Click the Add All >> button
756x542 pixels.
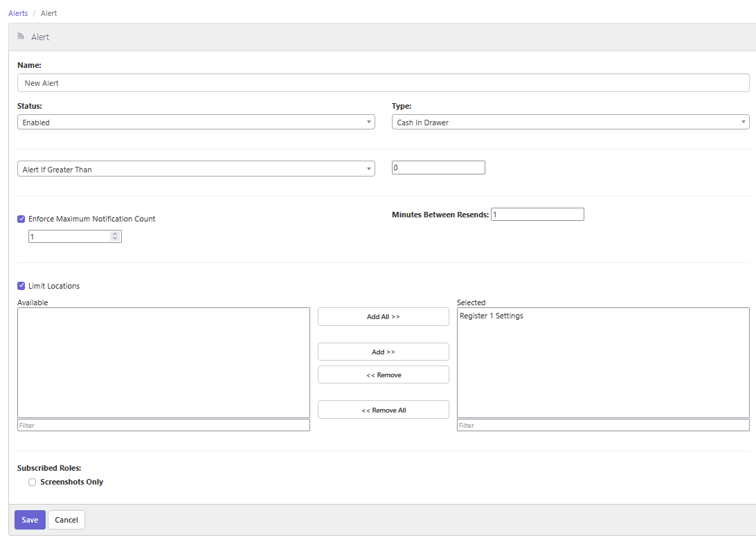coord(384,317)
